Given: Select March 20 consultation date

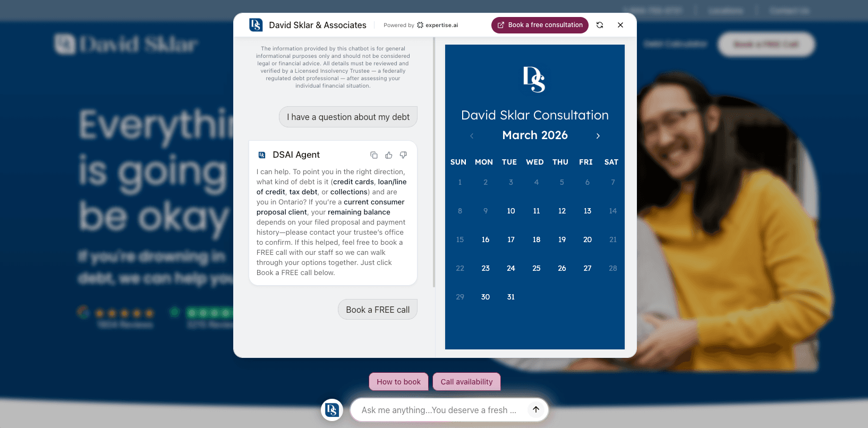Looking at the screenshot, I should coord(588,239).
